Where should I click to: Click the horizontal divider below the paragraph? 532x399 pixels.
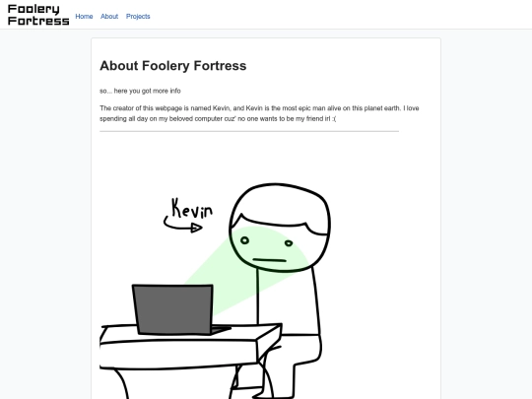[249, 131]
